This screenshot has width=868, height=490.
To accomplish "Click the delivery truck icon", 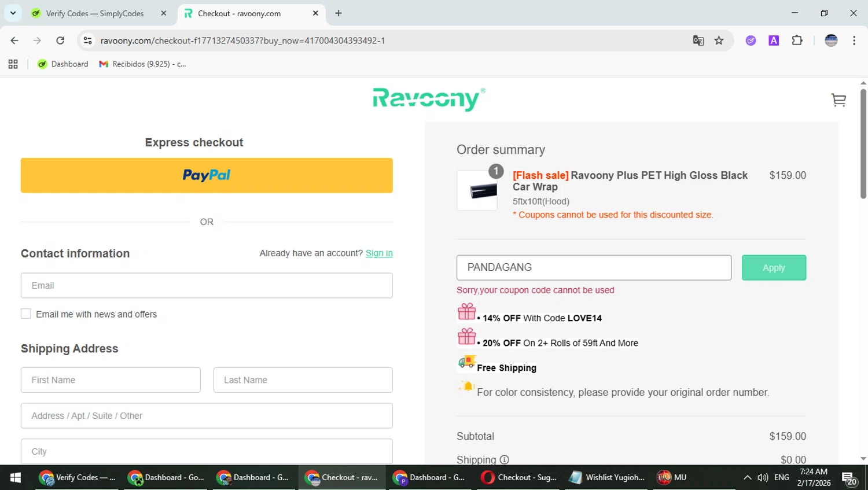I will click(x=466, y=362).
